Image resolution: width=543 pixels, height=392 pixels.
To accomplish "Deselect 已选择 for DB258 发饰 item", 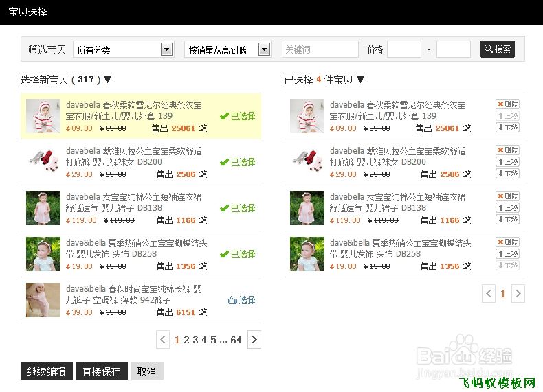I will 238,254.
